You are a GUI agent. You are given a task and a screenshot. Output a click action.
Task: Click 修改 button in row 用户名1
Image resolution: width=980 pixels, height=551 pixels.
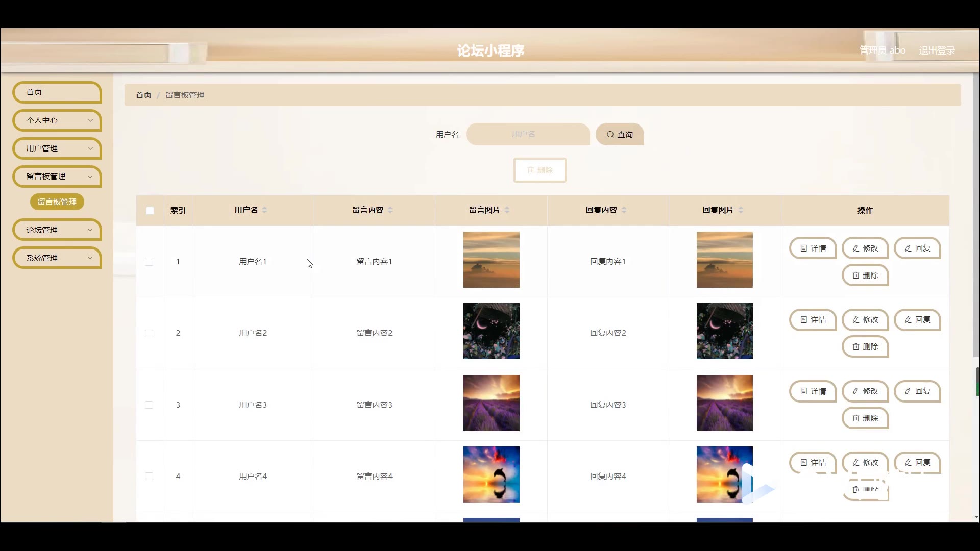click(865, 248)
